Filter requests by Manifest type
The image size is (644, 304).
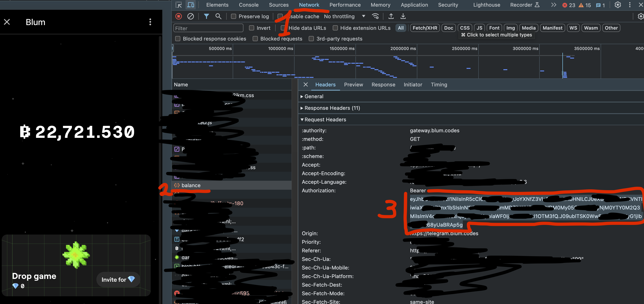(552, 28)
